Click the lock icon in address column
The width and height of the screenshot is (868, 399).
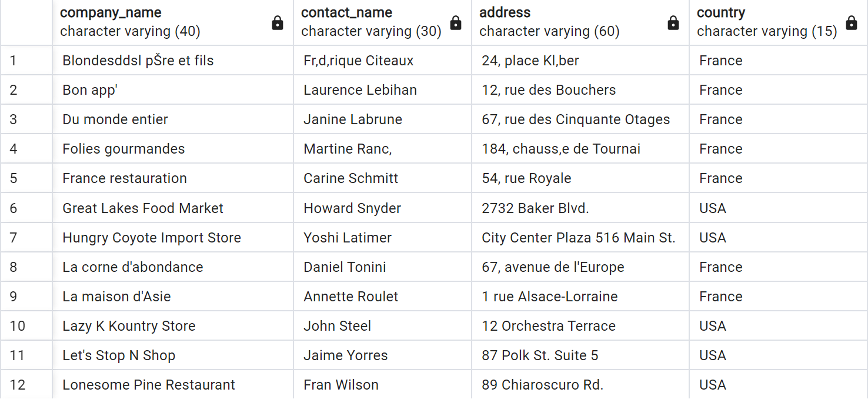(673, 23)
